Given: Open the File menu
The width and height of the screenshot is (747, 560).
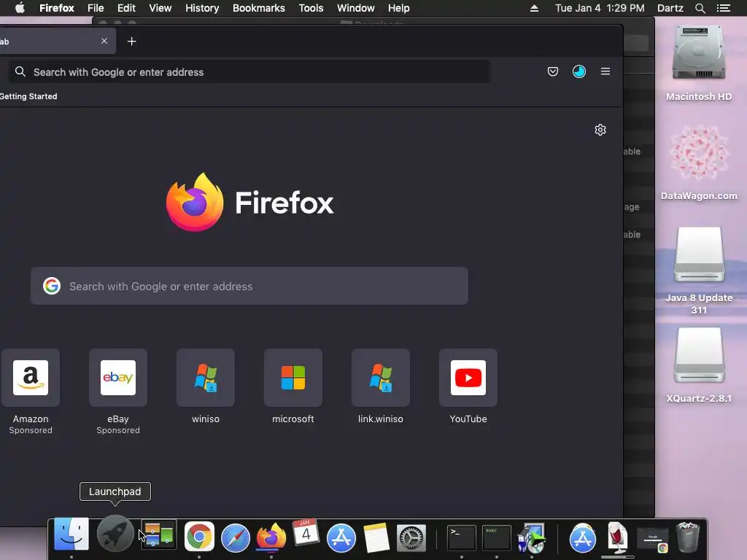Looking at the screenshot, I should pos(96,8).
